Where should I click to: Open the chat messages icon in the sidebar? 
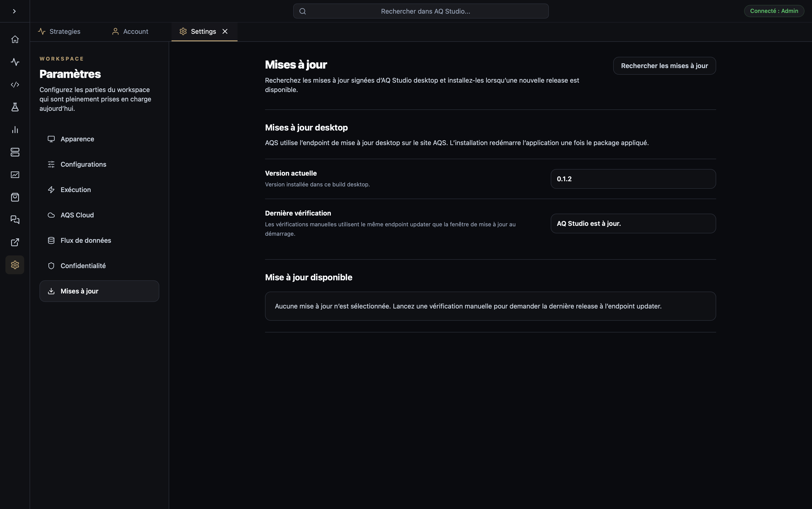15,220
